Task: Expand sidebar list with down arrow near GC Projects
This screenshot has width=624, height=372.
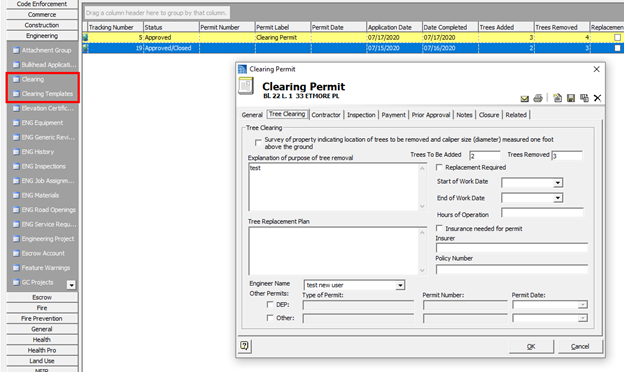Action: (71, 285)
